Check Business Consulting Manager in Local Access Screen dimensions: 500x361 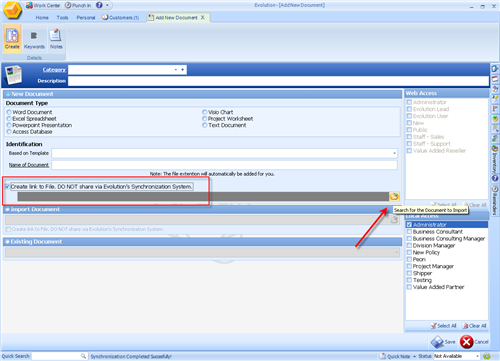(409, 239)
